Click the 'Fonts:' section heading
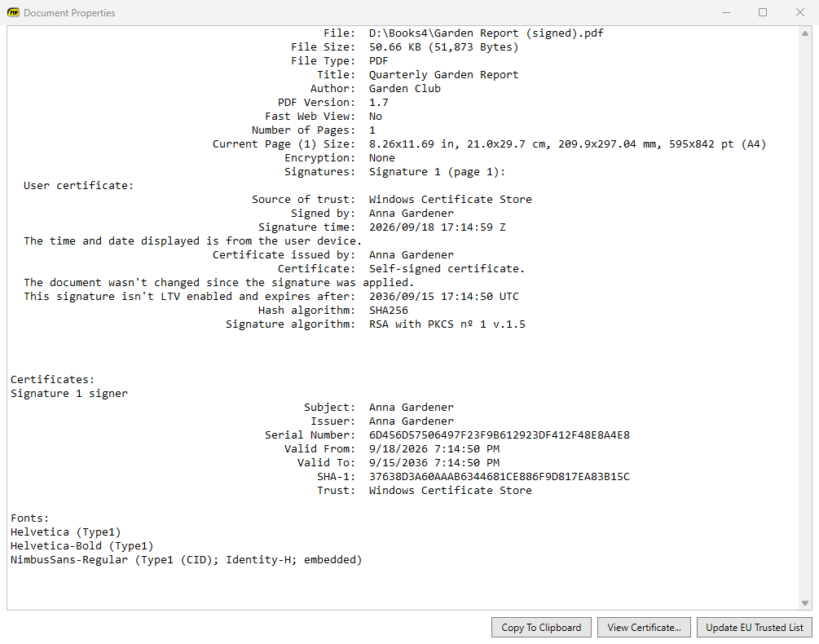 pyautogui.click(x=30, y=518)
